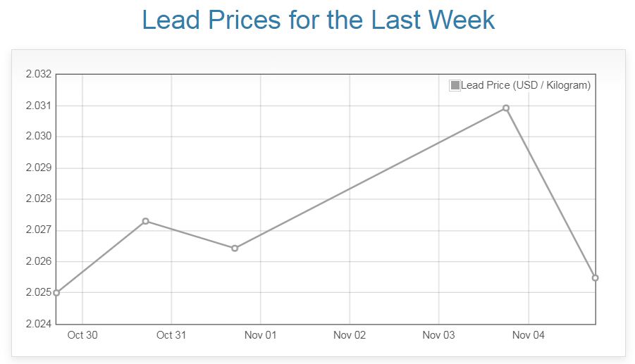This screenshot has width=635, height=364.
Task: Click the 2.032 y-axis value
Action: click(38, 74)
